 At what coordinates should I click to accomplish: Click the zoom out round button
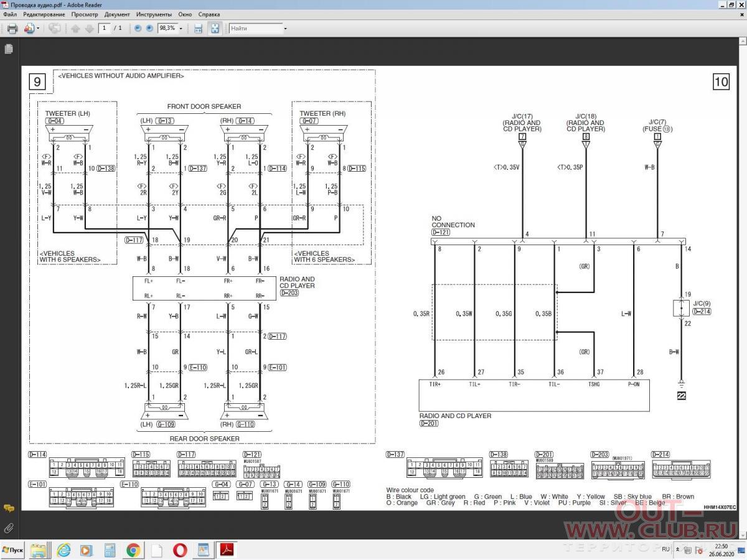[x=138, y=28]
